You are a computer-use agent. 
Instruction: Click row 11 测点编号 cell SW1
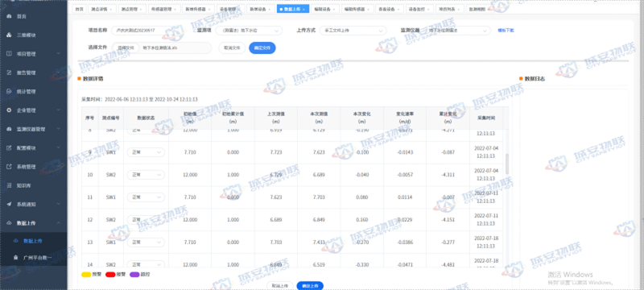[111, 197]
